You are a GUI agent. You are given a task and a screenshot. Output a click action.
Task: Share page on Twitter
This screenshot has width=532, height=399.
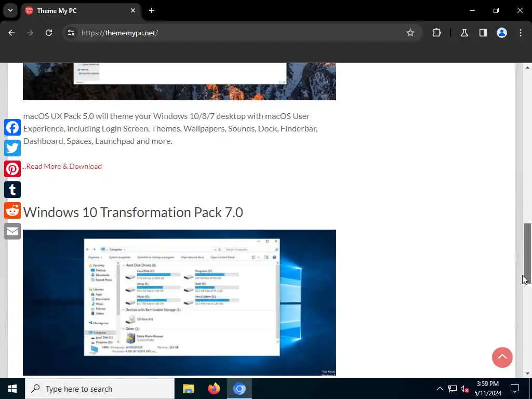coord(12,148)
